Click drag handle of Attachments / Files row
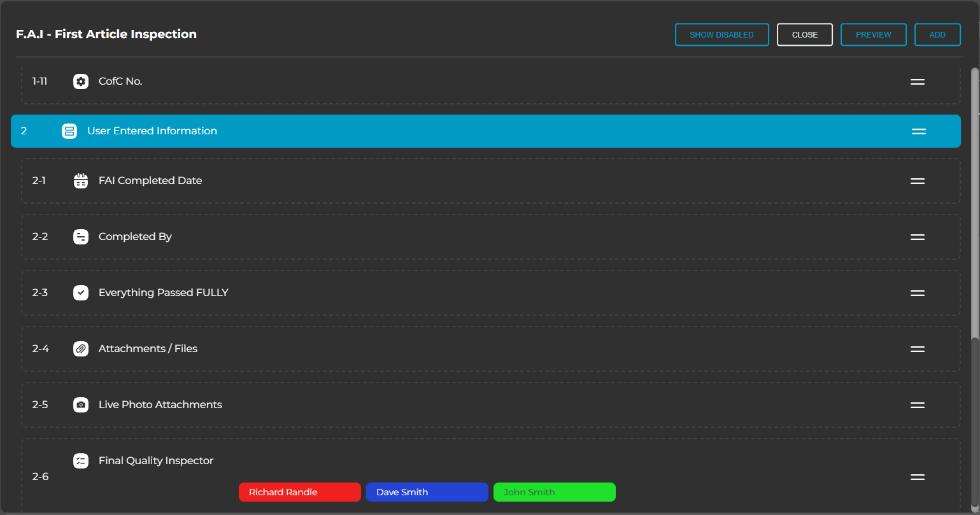 (x=918, y=349)
